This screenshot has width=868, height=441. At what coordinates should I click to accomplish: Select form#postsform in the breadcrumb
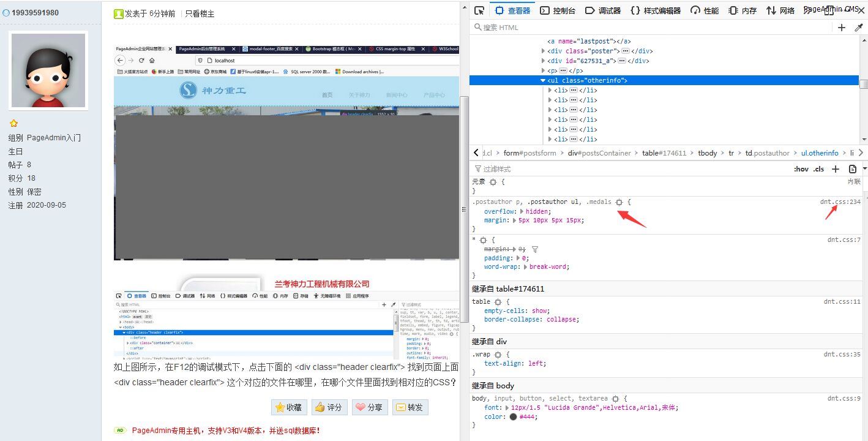point(529,153)
